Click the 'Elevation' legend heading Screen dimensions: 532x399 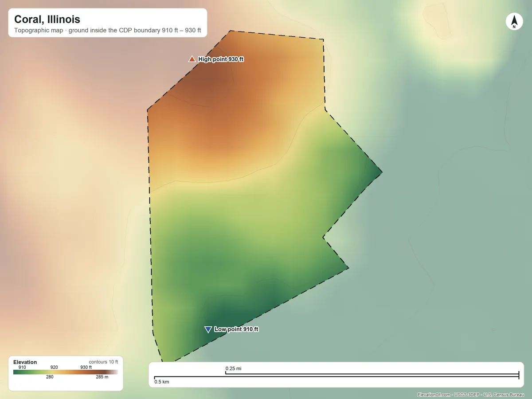(25, 362)
